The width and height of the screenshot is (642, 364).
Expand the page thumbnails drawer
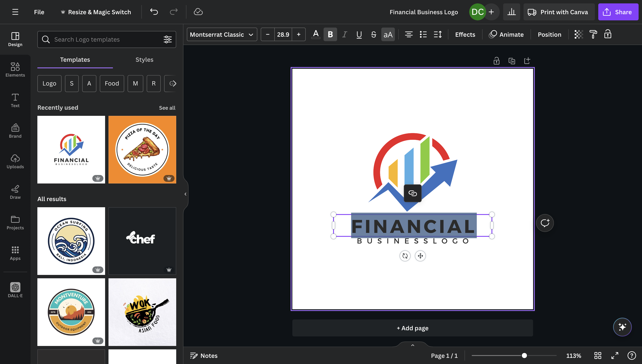coord(413,345)
